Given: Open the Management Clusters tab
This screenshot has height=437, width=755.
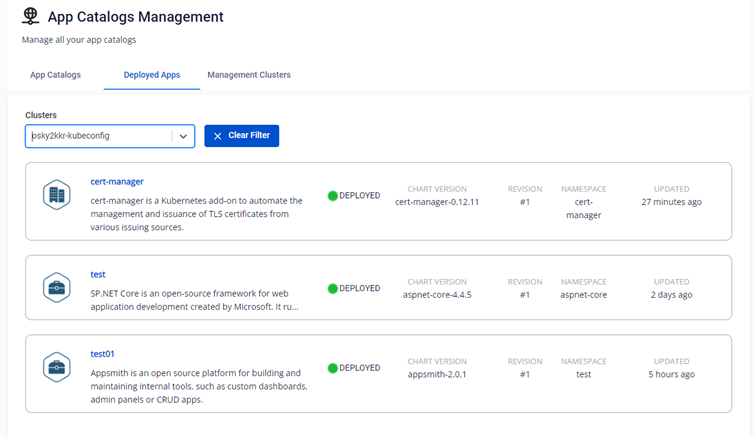Looking at the screenshot, I should point(249,75).
